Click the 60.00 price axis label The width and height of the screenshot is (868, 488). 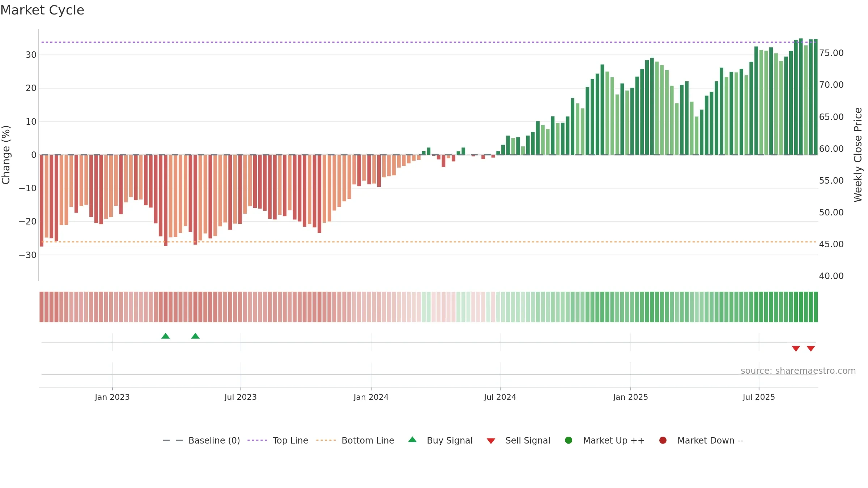tap(831, 149)
